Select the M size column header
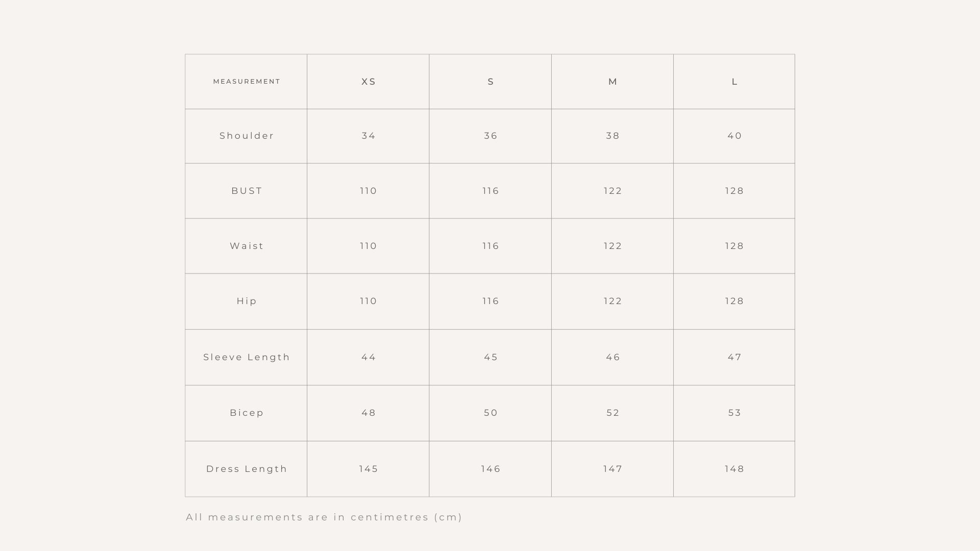This screenshot has height=551, width=980. [612, 82]
